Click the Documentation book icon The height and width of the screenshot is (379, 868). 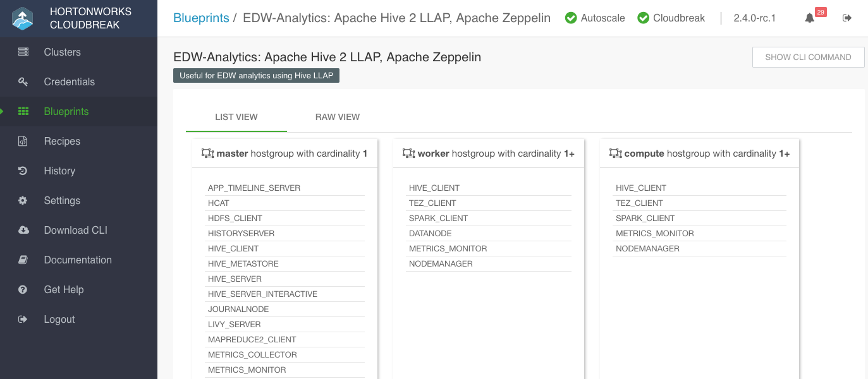click(23, 260)
